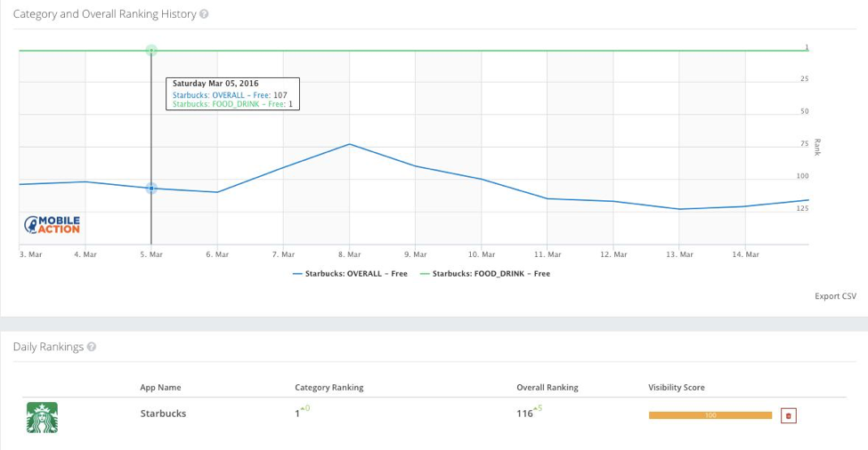Open the Starbucks app logo thumbnail
Screen dimensions: 868x450
[42, 417]
